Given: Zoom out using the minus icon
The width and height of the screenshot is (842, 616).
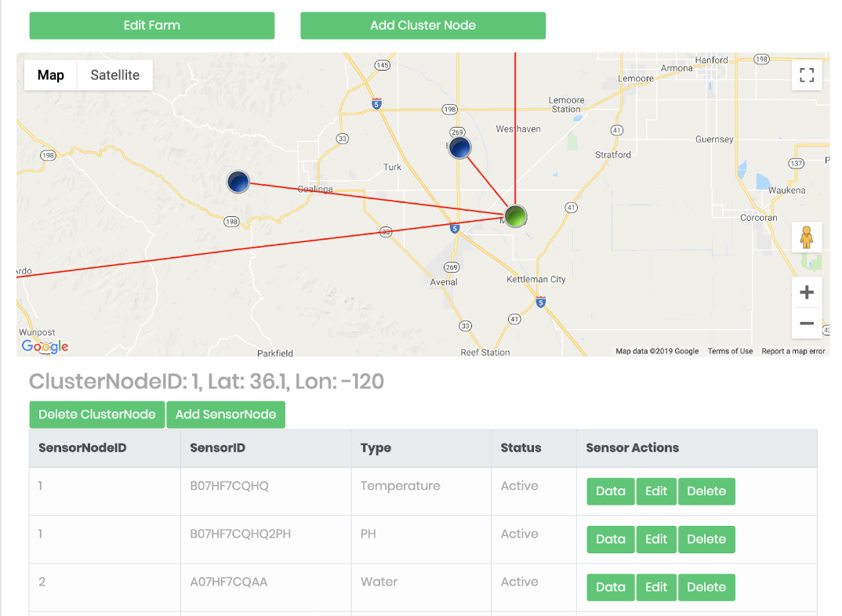Looking at the screenshot, I should [x=807, y=323].
